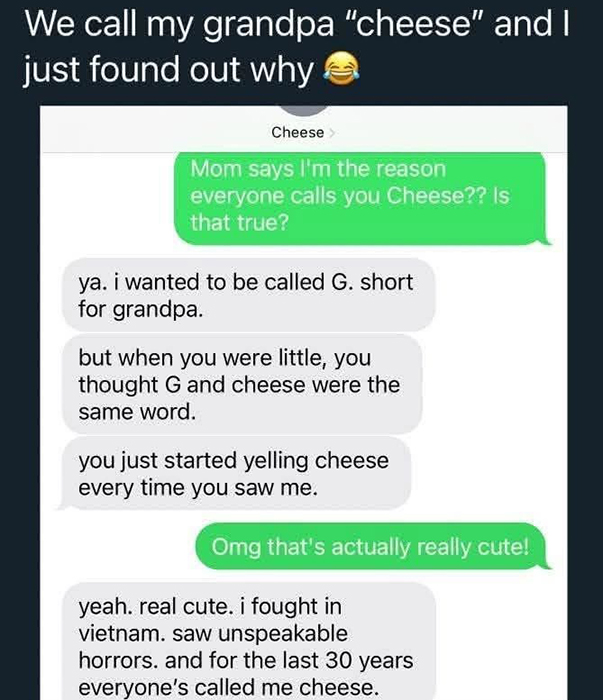Click "everyone's called me cheese." text line
This screenshot has height=700, width=603.
tap(228, 687)
